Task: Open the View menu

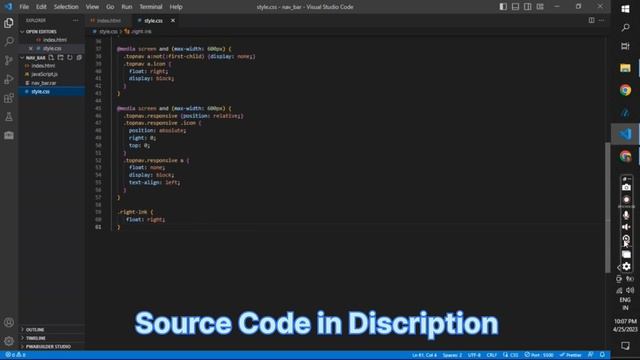Action: tap(92, 7)
